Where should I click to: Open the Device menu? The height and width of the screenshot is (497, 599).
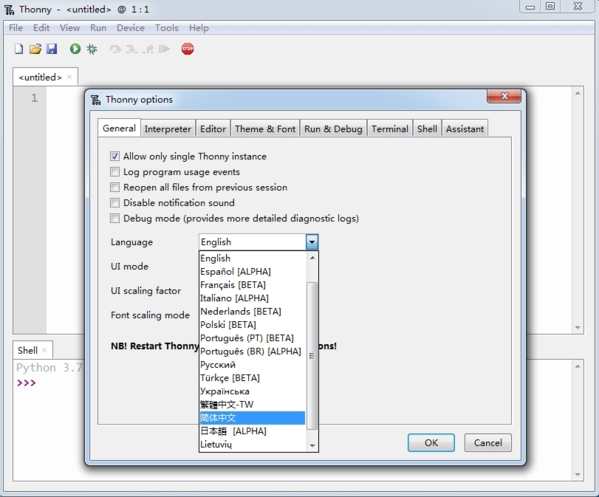(131, 28)
